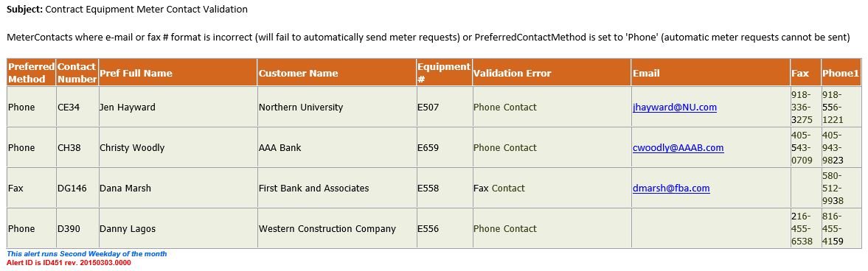The width and height of the screenshot is (868, 271).
Task: Click the Fax Contact validation error cell
Action: pos(552,188)
